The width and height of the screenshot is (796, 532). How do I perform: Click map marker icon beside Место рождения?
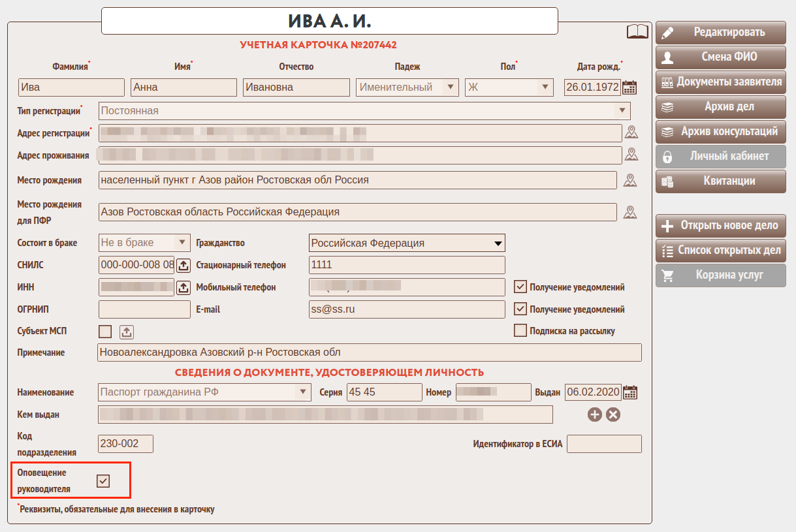point(629,180)
